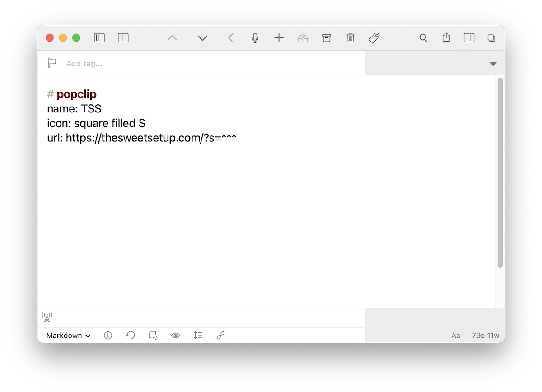Create a new draft with plus icon
542x392 pixels.
pos(279,38)
